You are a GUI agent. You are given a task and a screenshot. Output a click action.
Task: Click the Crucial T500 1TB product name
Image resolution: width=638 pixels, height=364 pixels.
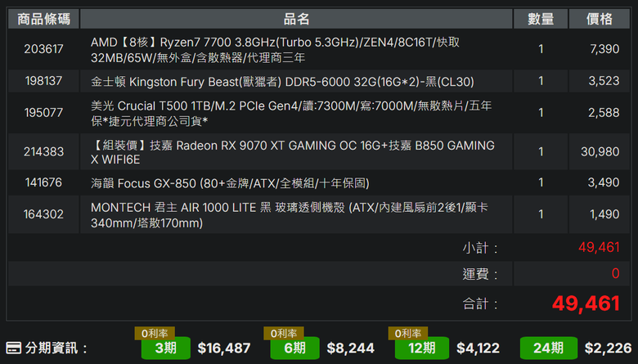(291, 113)
